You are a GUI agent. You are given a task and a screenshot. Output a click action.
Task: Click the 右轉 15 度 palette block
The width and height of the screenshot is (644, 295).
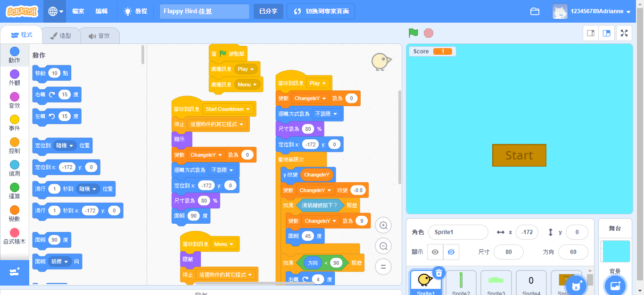pos(57,94)
